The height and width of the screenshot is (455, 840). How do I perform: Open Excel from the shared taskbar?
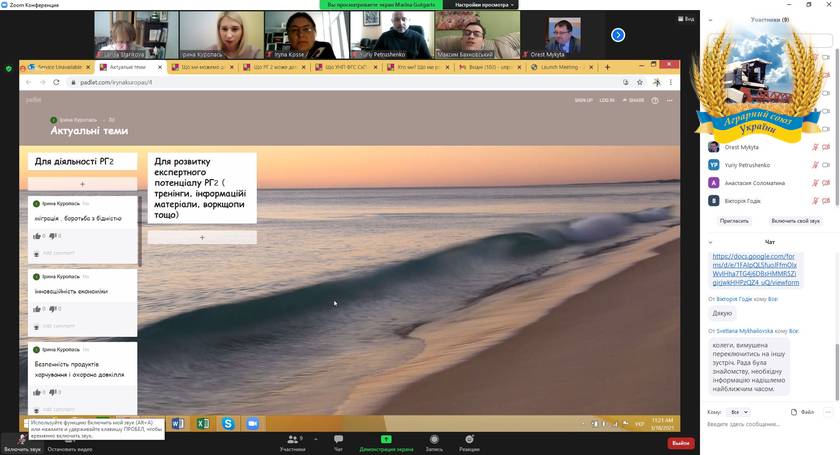(203, 423)
